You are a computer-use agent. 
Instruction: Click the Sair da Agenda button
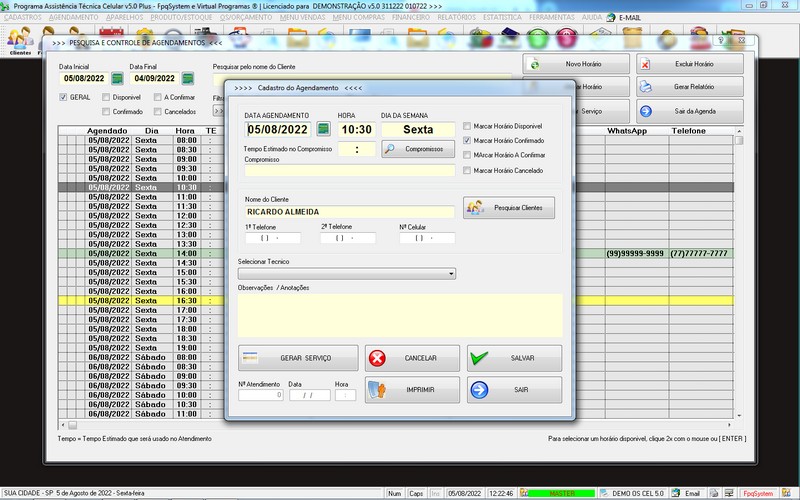(690, 111)
